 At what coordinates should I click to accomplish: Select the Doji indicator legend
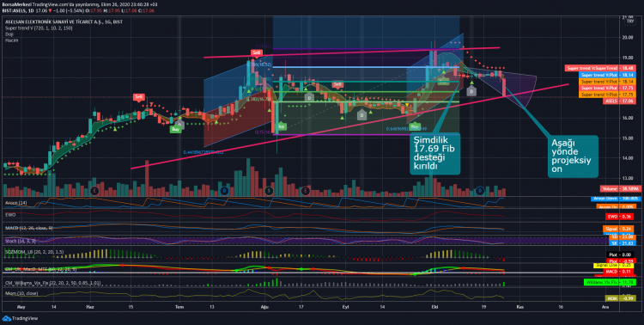point(9,34)
